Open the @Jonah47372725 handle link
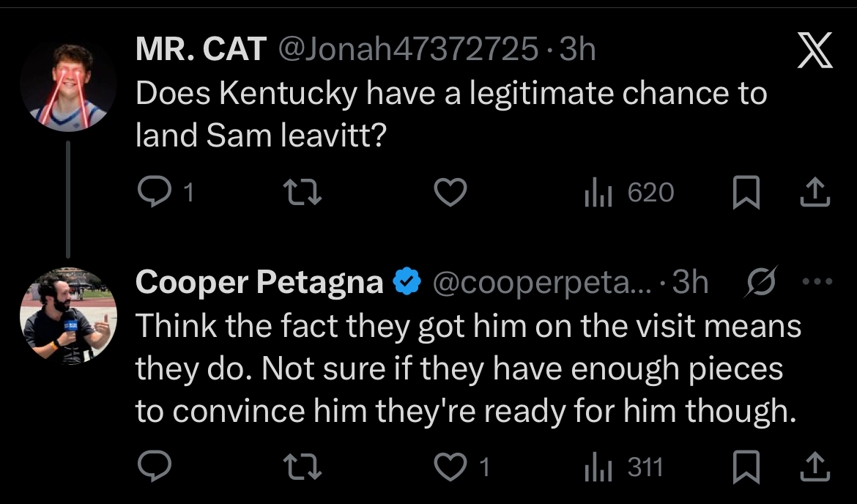Image resolution: width=857 pixels, height=504 pixels. (x=407, y=50)
